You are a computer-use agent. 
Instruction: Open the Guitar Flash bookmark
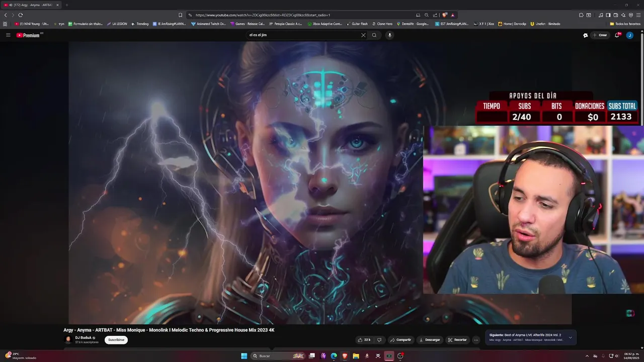[357, 24]
